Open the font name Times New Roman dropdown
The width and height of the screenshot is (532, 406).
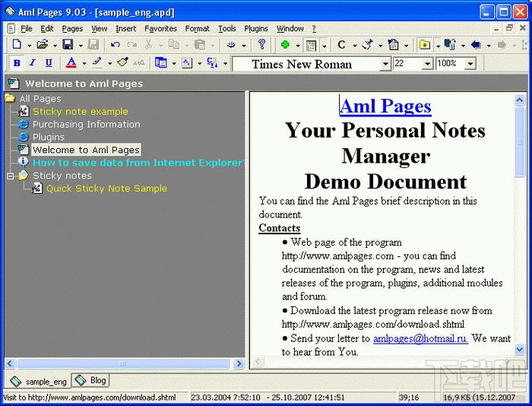click(385, 64)
